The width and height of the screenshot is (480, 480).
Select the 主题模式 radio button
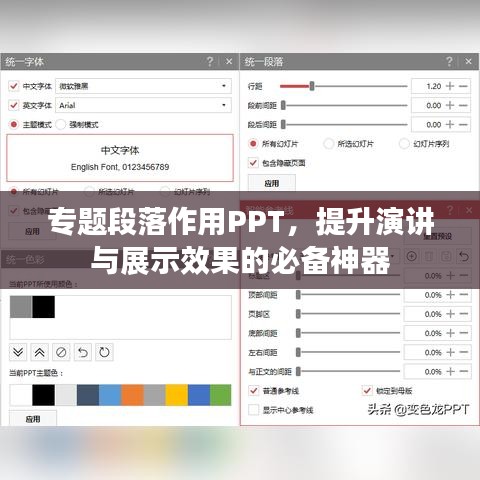point(14,124)
